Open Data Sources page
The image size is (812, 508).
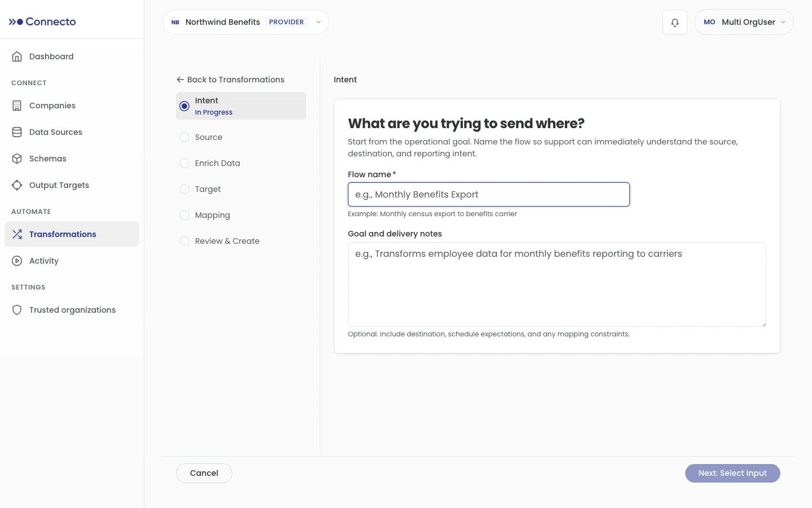pos(72,132)
